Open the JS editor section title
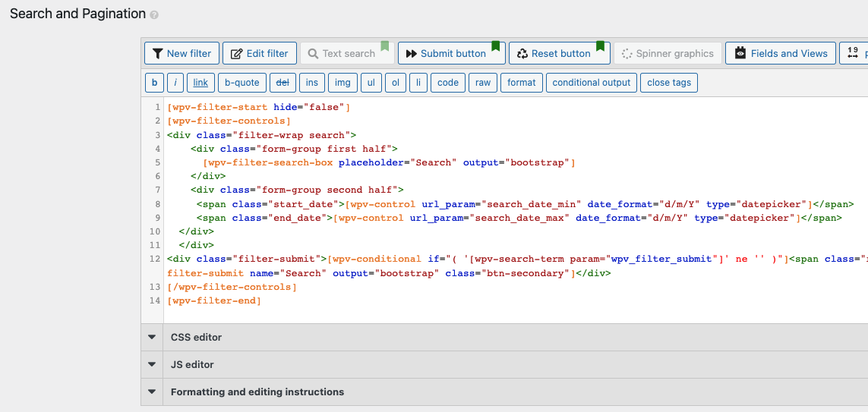Image resolution: width=868 pixels, height=412 pixels. [x=192, y=365]
